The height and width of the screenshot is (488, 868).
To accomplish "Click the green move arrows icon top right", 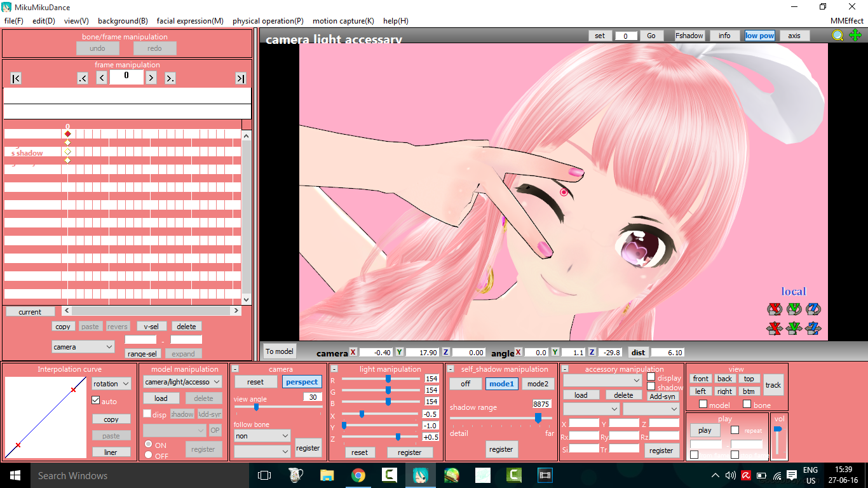I will point(855,36).
